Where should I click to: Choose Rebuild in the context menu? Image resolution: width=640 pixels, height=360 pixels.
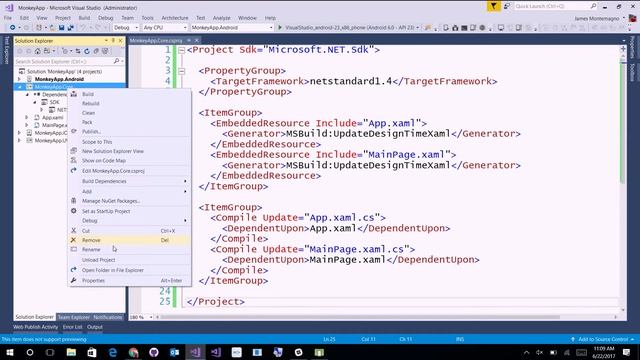(x=129, y=103)
